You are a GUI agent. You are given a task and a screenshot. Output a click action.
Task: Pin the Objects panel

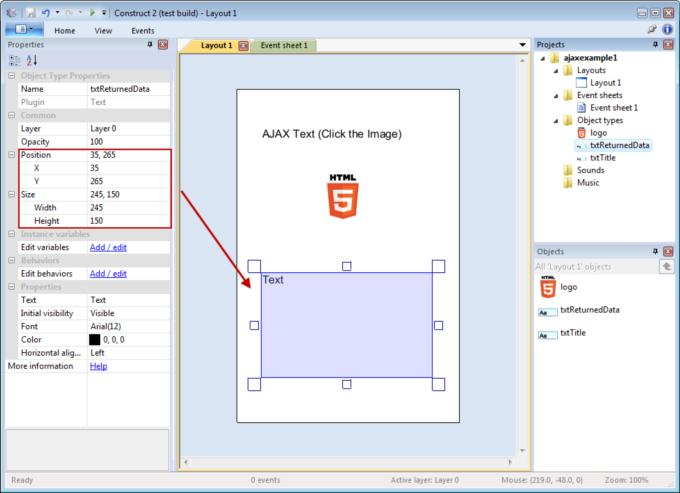655,251
